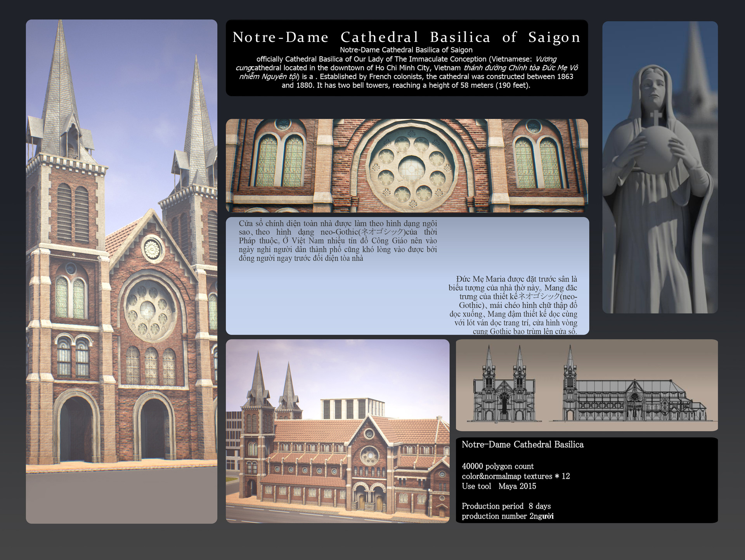Click 'color&normalmap textures * 12' line
This screenshot has width=745, height=560.
tap(516, 476)
